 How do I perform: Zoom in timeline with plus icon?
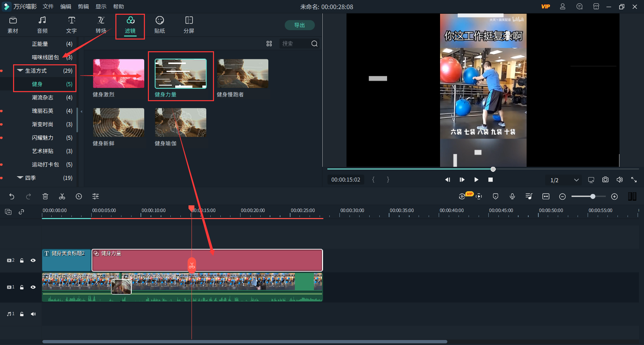click(x=614, y=197)
